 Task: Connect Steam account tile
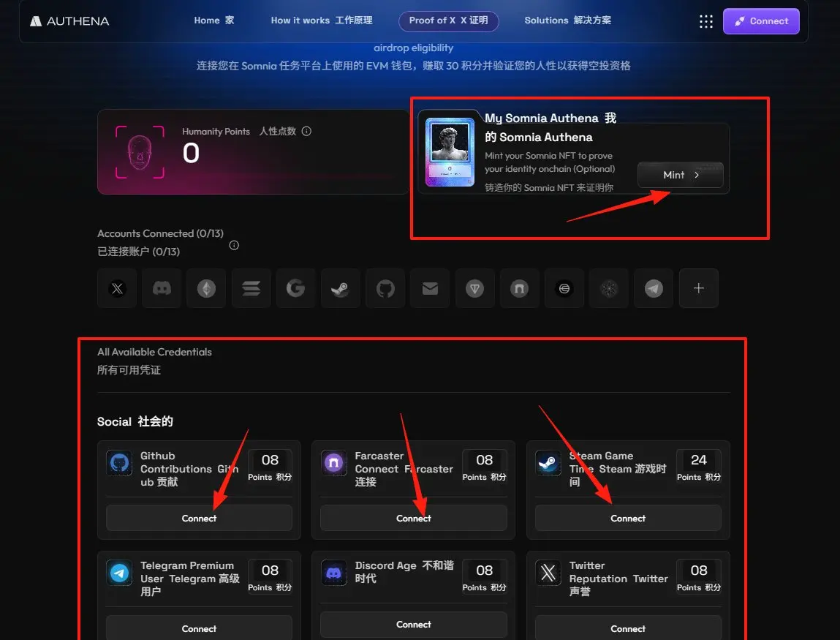[341, 288]
